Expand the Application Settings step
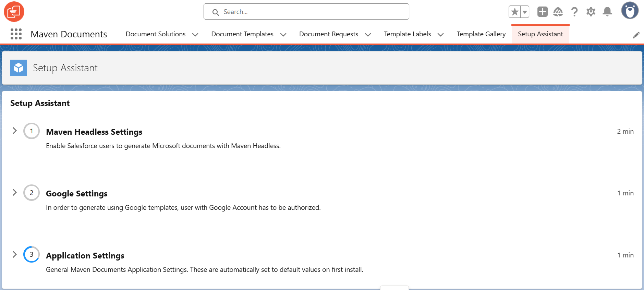 click(x=14, y=254)
